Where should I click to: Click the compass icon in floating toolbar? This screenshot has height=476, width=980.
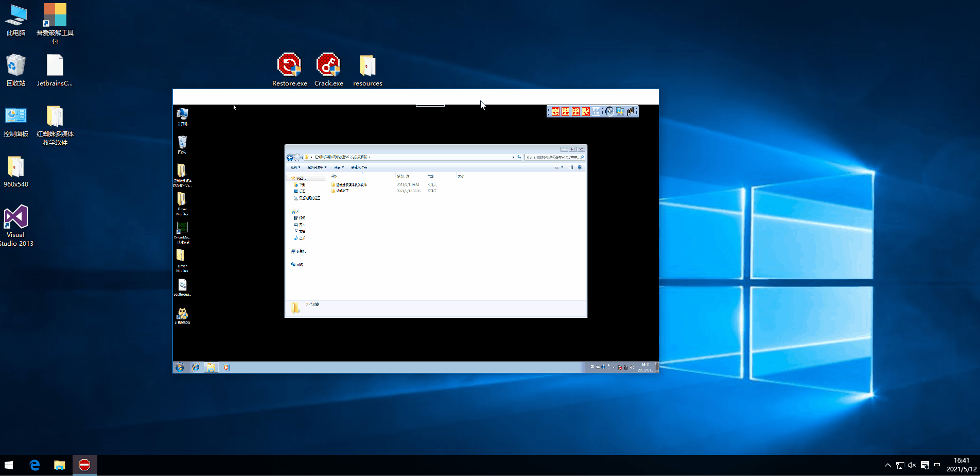click(609, 111)
